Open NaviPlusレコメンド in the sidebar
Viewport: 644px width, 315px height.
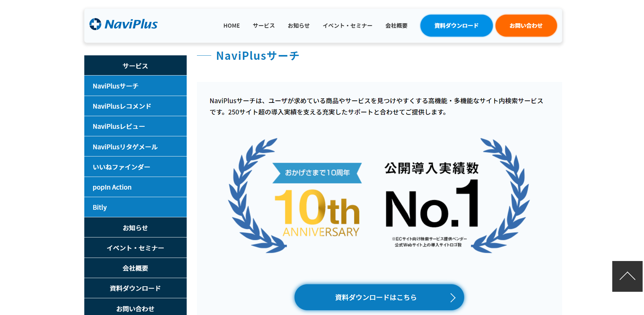(122, 106)
